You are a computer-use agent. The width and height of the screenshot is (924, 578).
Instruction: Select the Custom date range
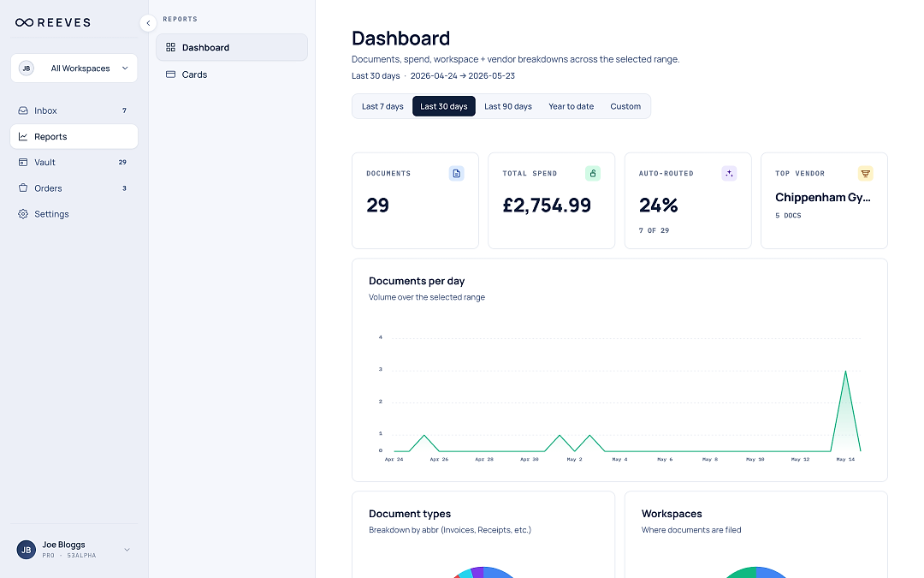point(625,106)
